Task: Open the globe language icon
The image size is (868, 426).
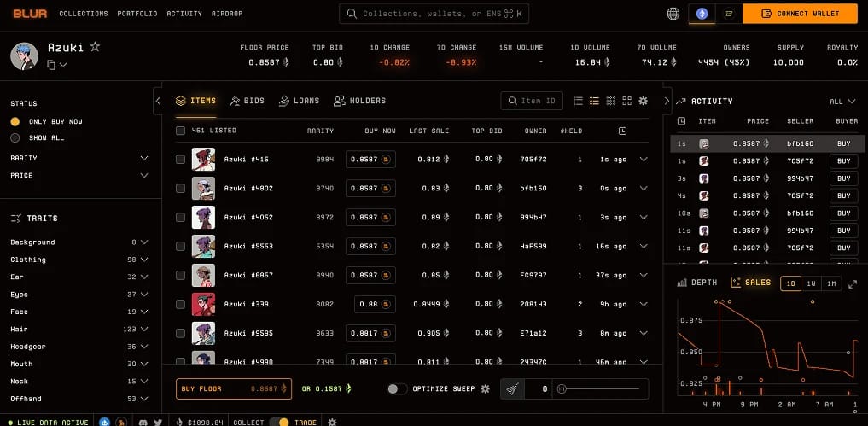Action: pos(673,14)
